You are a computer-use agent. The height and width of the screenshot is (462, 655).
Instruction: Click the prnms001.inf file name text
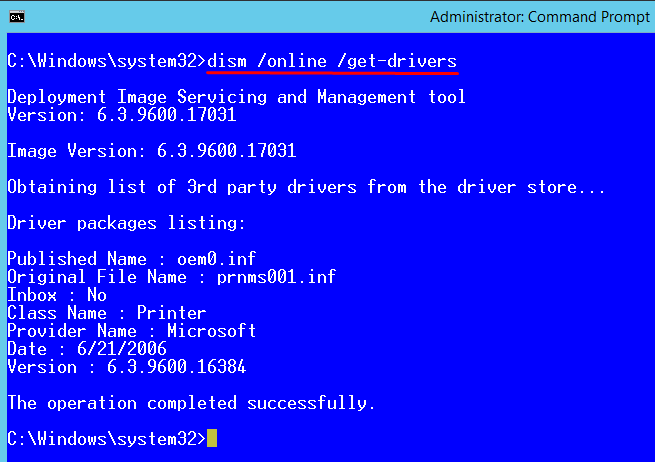point(276,277)
